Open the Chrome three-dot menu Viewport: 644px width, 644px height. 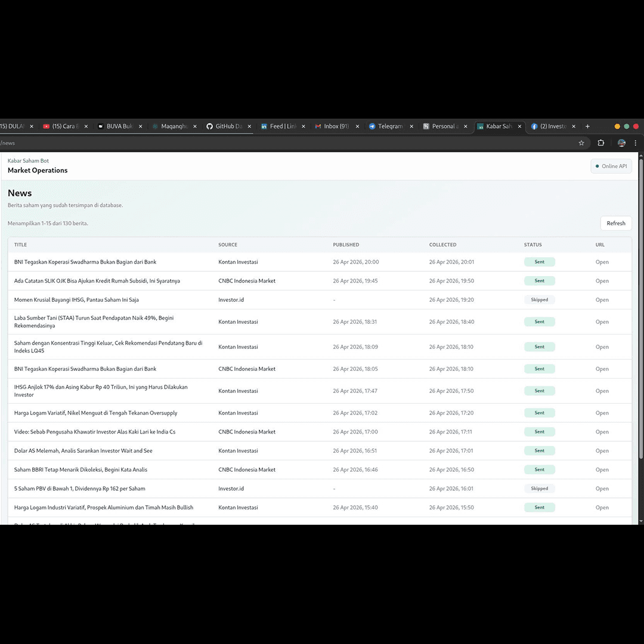(636, 143)
